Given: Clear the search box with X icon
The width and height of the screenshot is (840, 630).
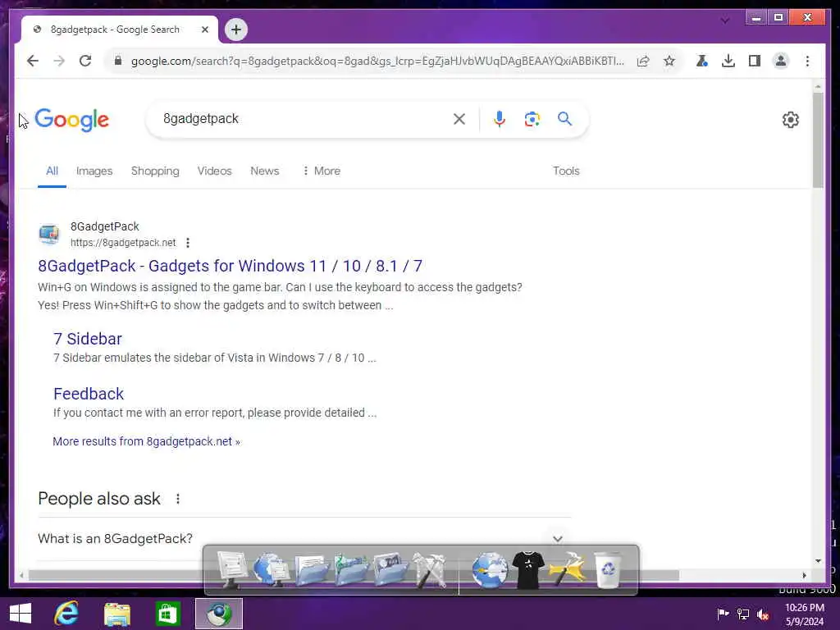Looking at the screenshot, I should pos(459,119).
